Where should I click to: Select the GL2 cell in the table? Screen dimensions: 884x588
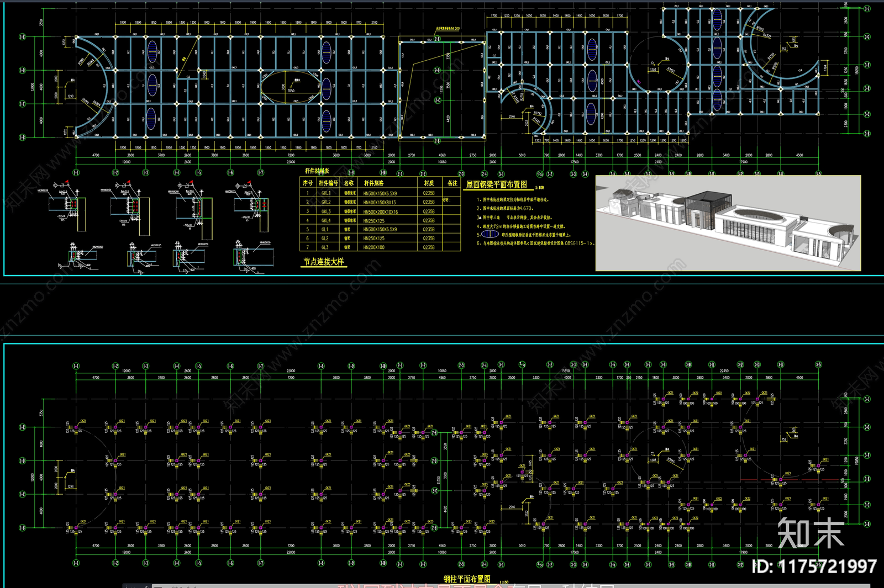[x=325, y=239]
